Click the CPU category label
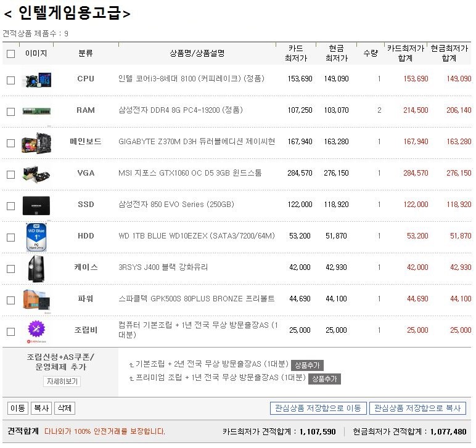 click(x=86, y=79)
